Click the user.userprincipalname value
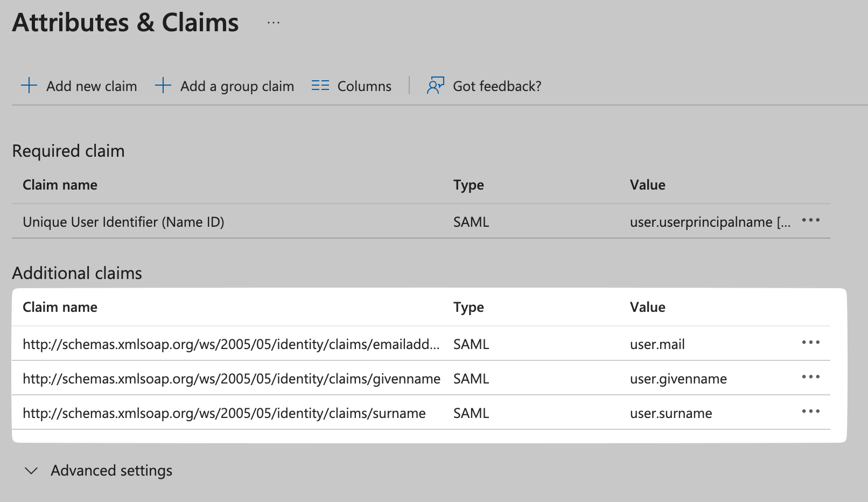The height and width of the screenshot is (502, 868). tap(709, 222)
